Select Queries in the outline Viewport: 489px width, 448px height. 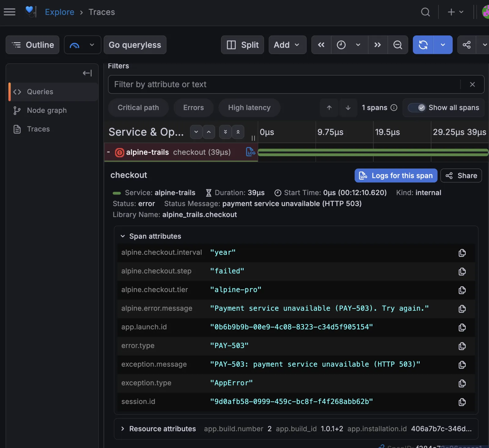click(x=53, y=92)
